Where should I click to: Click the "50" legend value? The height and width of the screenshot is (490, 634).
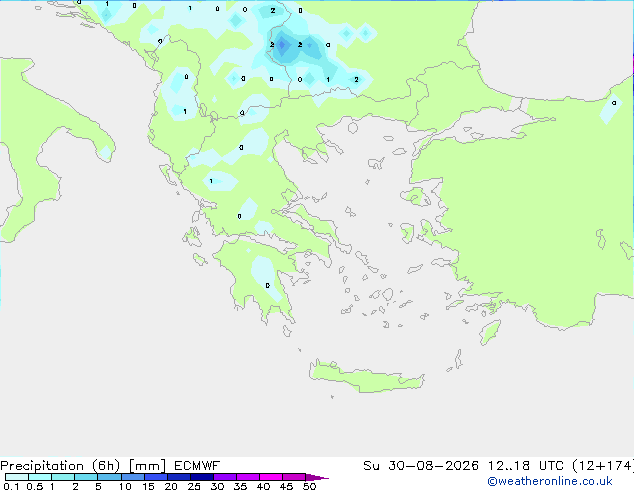click(310, 486)
